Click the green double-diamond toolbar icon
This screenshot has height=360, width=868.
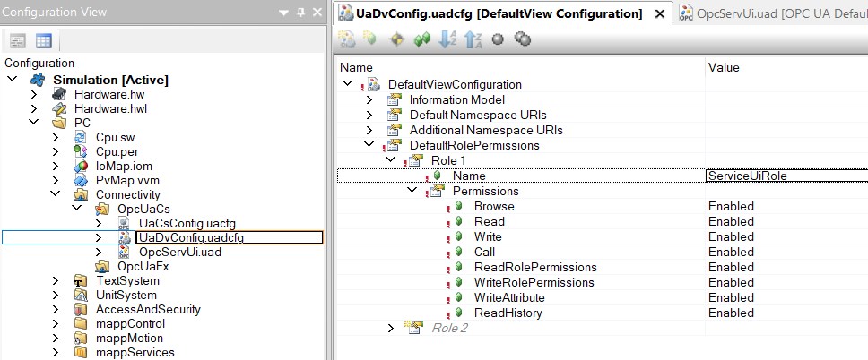(422, 39)
